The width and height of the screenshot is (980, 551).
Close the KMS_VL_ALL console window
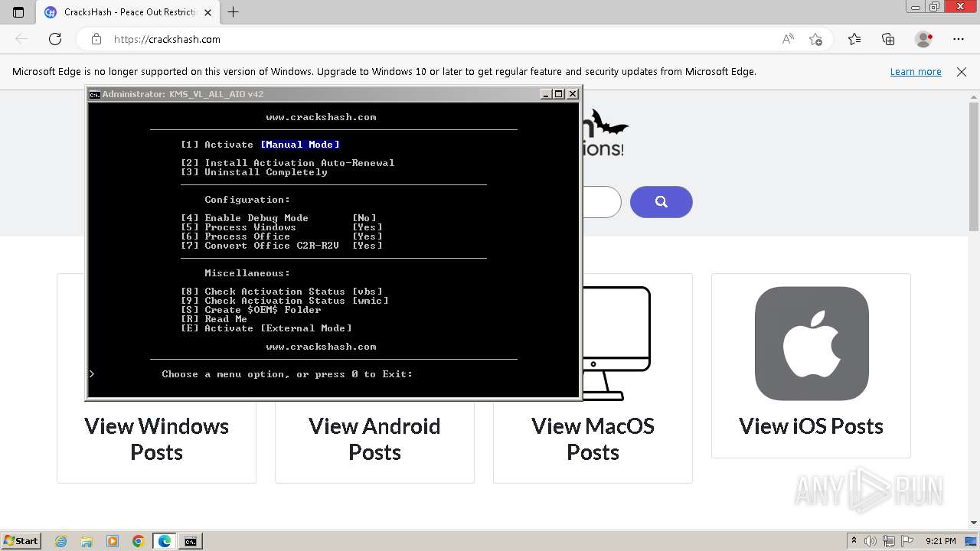[x=573, y=94]
